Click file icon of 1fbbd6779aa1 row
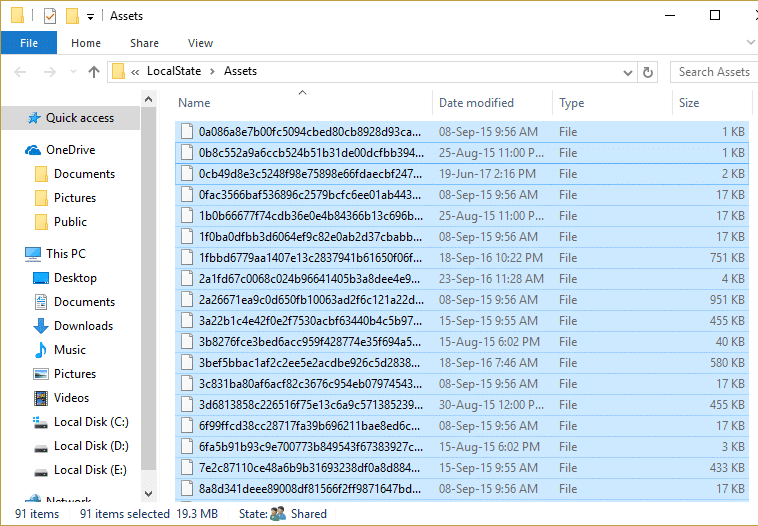 (x=187, y=258)
